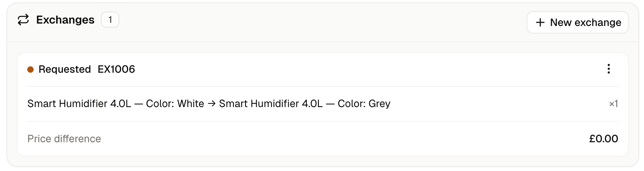Click the plus icon in New exchange

pos(540,22)
